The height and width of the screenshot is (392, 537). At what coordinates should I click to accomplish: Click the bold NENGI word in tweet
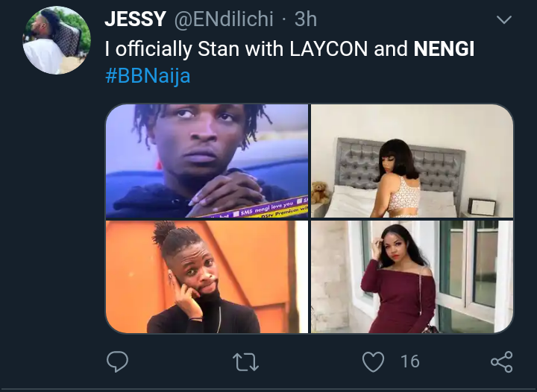444,48
